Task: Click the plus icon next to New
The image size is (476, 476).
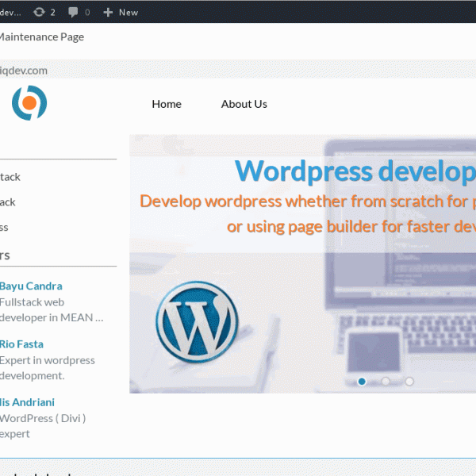Action: [x=108, y=12]
